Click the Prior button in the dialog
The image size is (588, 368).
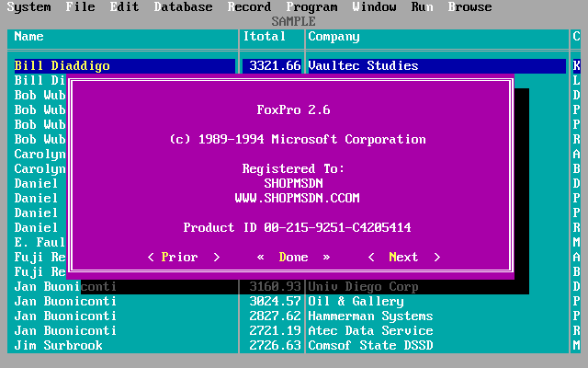184,258
